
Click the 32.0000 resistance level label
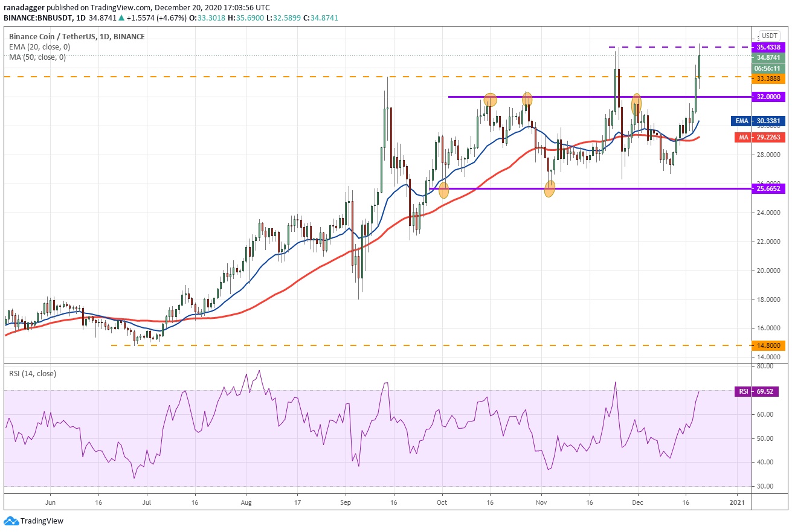[x=769, y=97]
